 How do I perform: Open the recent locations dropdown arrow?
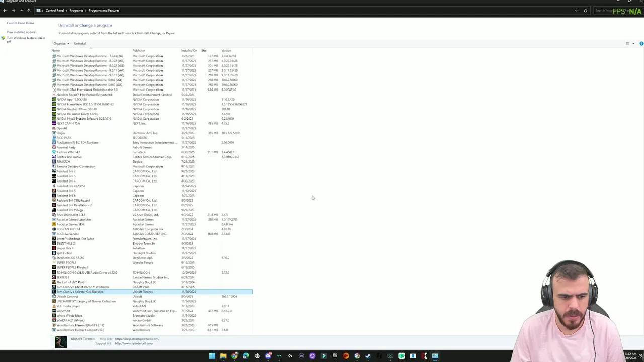(x=21, y=10)
